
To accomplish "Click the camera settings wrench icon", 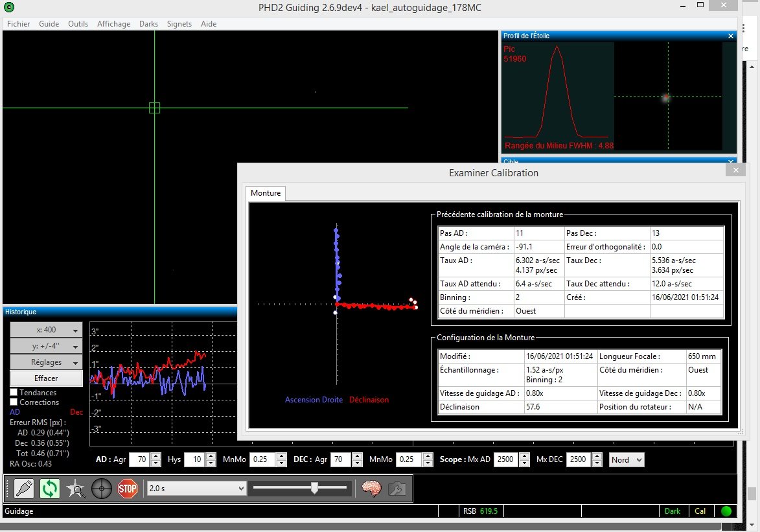I will [397, 489].
